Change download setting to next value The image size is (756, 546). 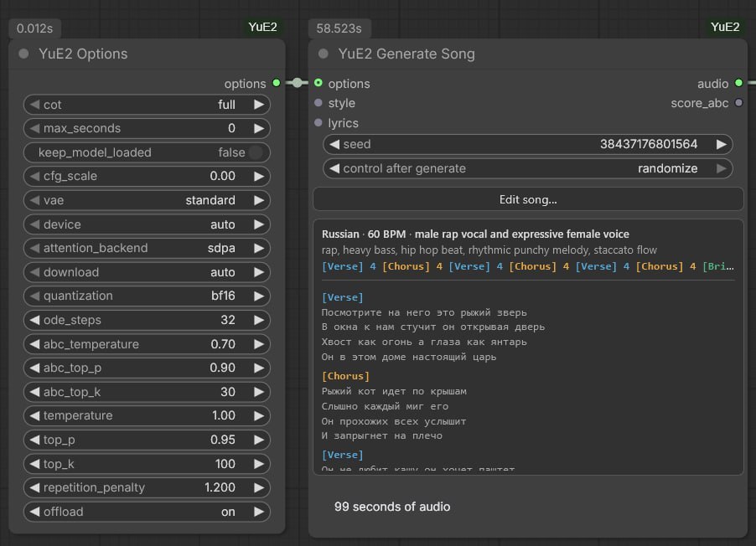pos(259,272)
